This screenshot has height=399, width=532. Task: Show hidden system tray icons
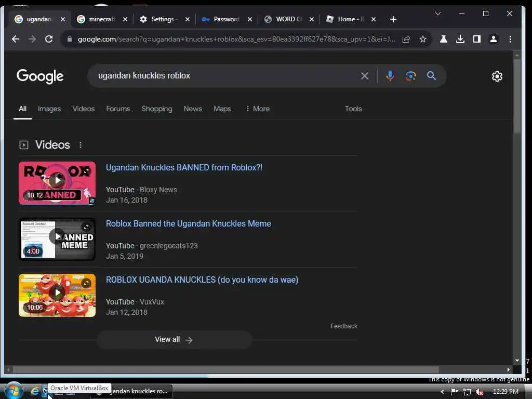[x=442, y=392]
